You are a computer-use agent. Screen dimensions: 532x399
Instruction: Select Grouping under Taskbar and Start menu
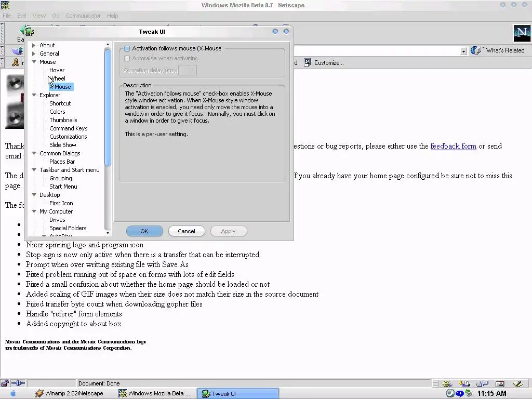coord(60,178)
